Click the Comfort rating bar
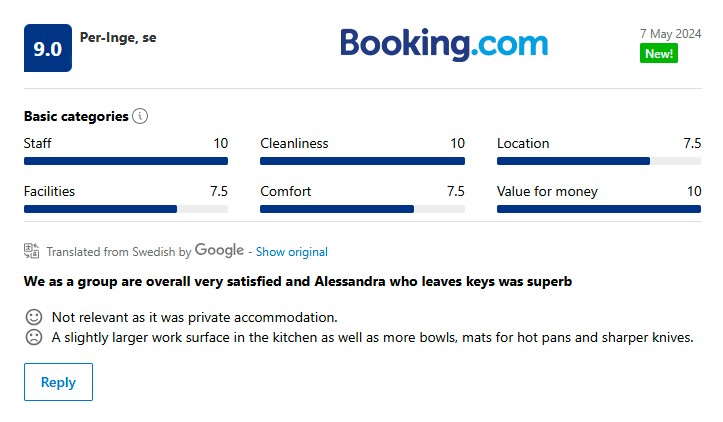Image resolution: width=723 pixels, height=422 pixels. pos(362,209)
